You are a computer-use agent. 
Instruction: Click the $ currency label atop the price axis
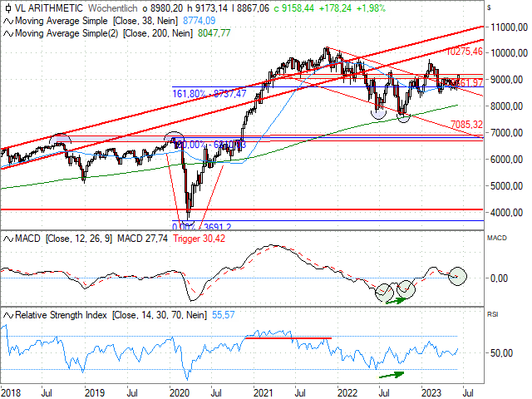(489, 7)
